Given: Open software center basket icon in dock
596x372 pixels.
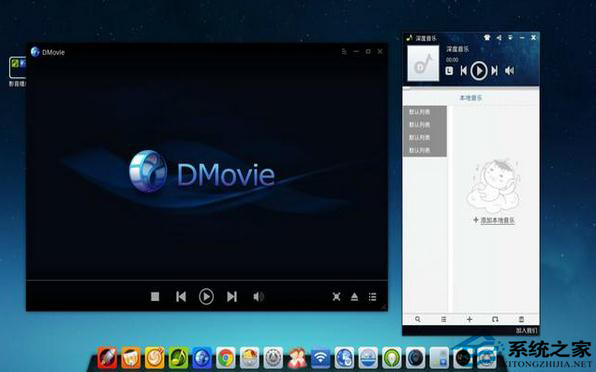Looking at the screenshot, I should pyautogui.click(x=249, y=358).
